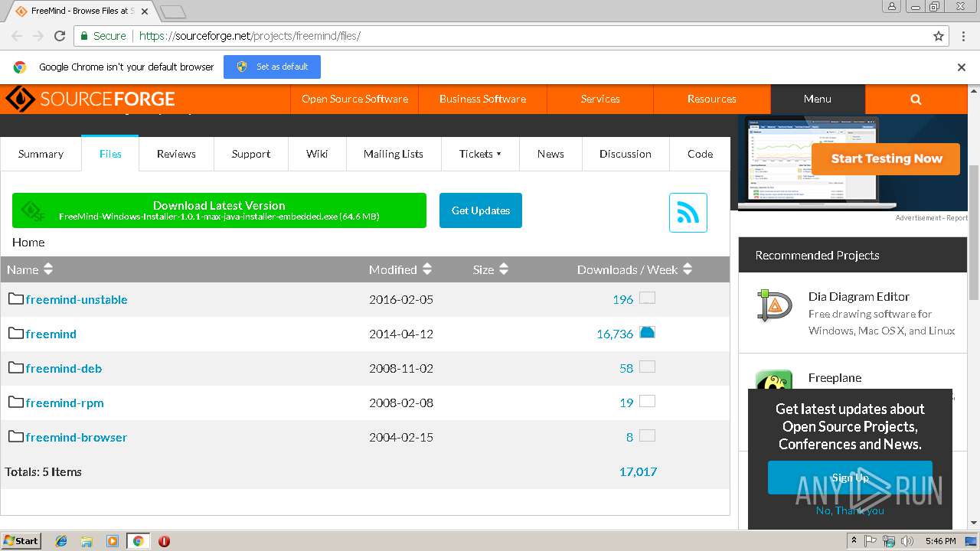
Task: Open the Dia Diagram Editor project link
Action: point(859,296)
